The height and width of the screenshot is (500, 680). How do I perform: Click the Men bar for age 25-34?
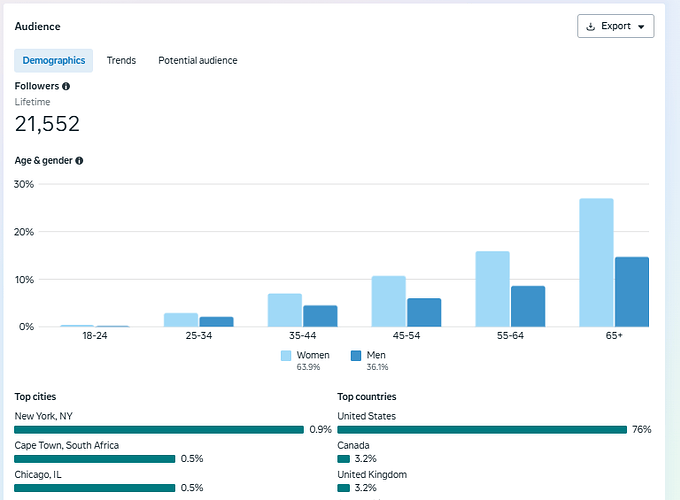click(x=216, y=322)
